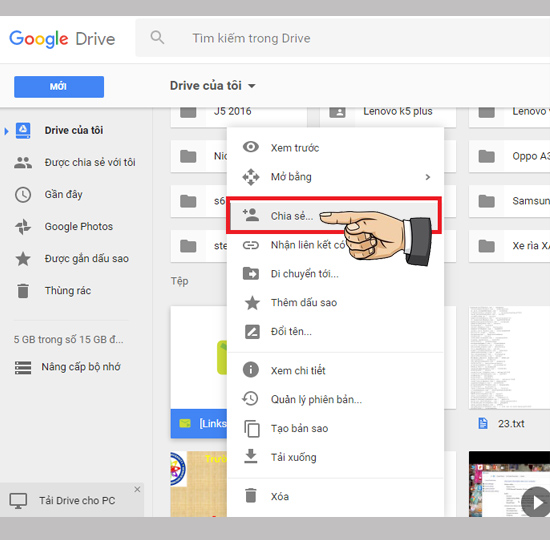The height and width of the screenshot is (540, 550).
Task: Select Mở bằng in the context menu
Action: pyautogui.click(x=336, y=177)
